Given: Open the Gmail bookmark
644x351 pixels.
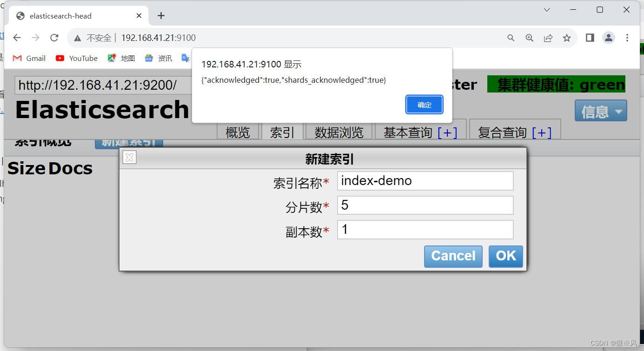Looking at the screenshot, I should (29, 58).
